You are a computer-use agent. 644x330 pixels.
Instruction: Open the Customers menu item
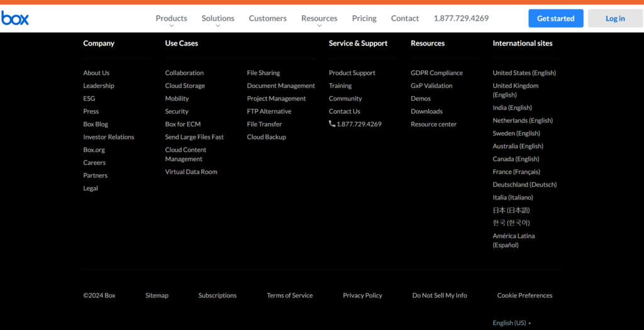(x=267, y=18)
